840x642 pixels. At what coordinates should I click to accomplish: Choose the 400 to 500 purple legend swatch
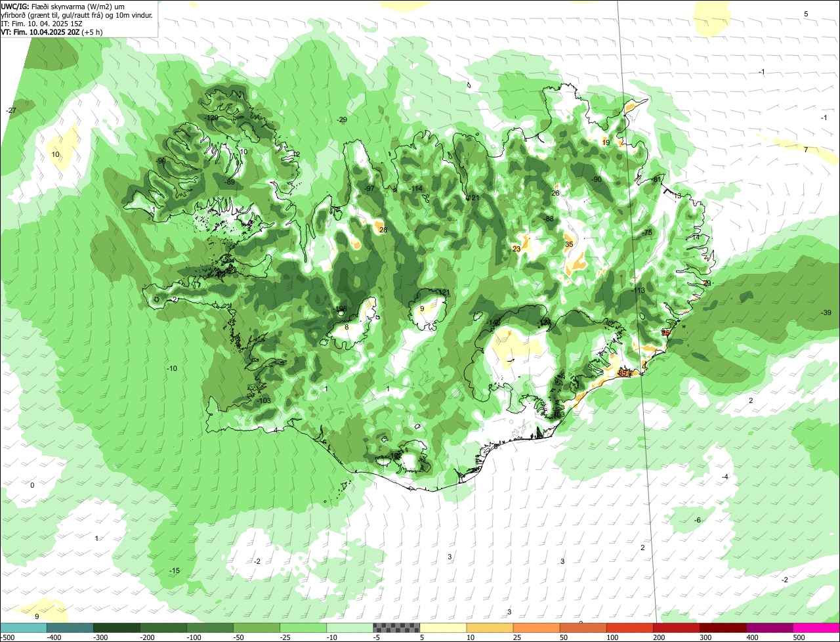pyautogui.click(x=769, y=628)
